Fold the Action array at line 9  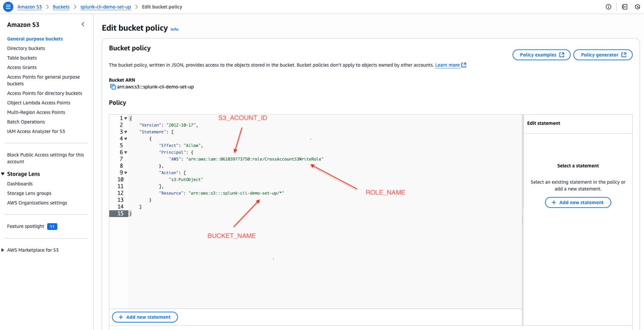click(125, 173)
